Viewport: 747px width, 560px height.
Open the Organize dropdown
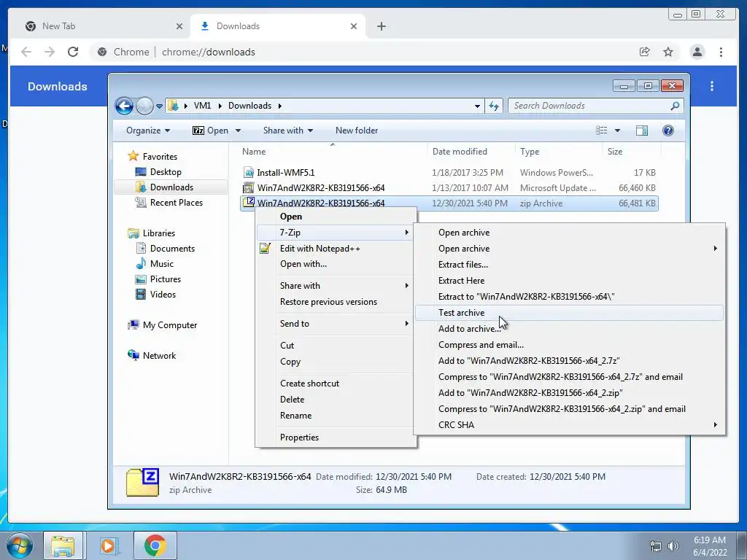point(147,131)
